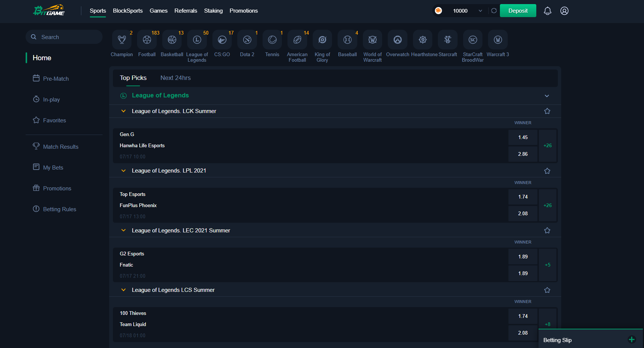Select the Overwatch category icon

[398, 40]
